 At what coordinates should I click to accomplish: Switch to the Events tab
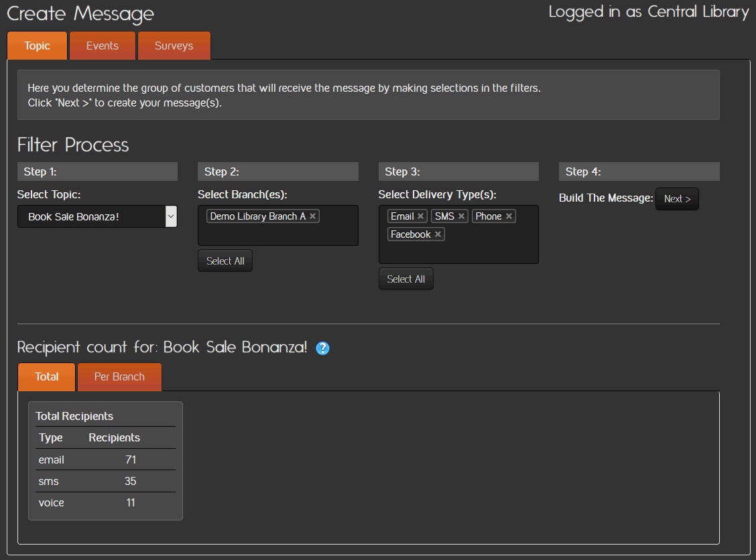103,46
